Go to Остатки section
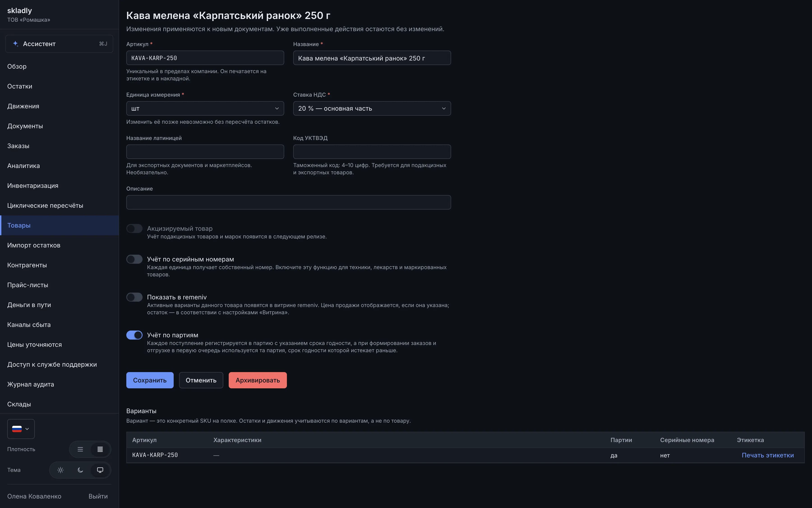 59,86
